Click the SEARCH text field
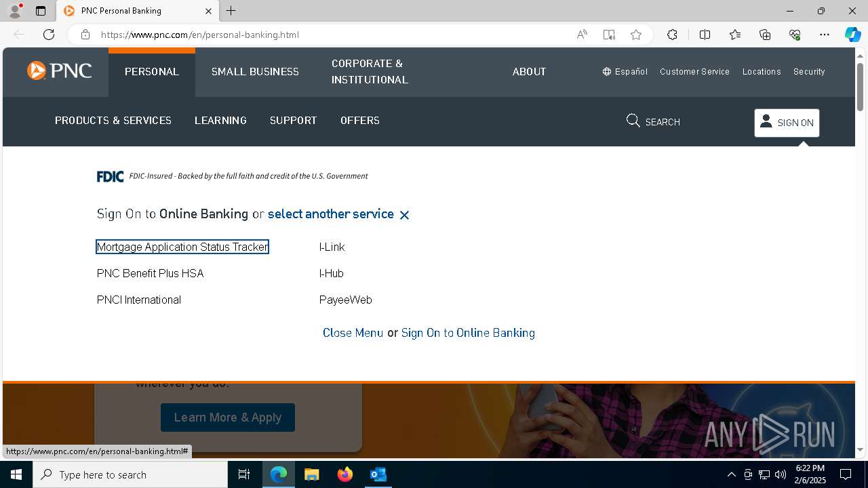The image size is (868, 488). [x=663, y=122]
